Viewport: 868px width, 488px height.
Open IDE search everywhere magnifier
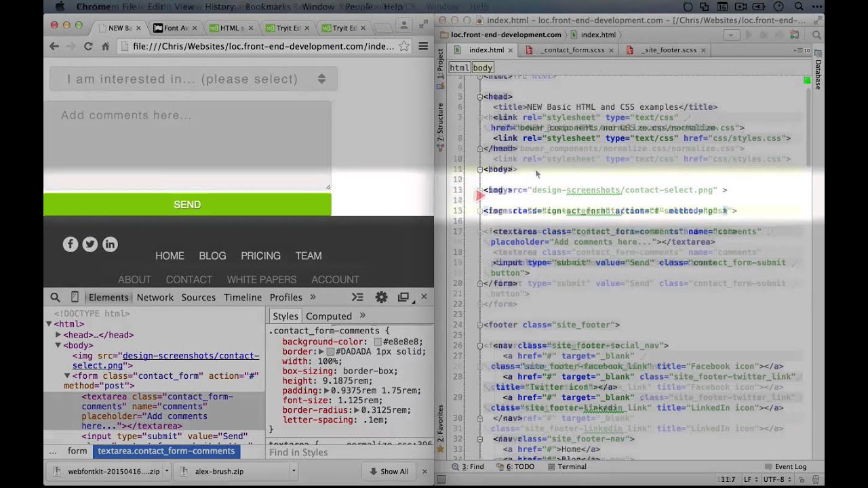pyautogui.click(x=817, y=35)
